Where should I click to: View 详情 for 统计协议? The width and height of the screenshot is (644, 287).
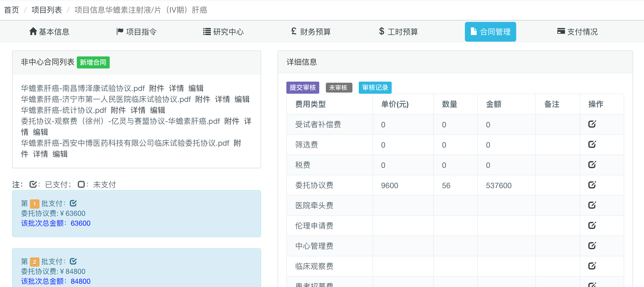(x=138, y=110)
